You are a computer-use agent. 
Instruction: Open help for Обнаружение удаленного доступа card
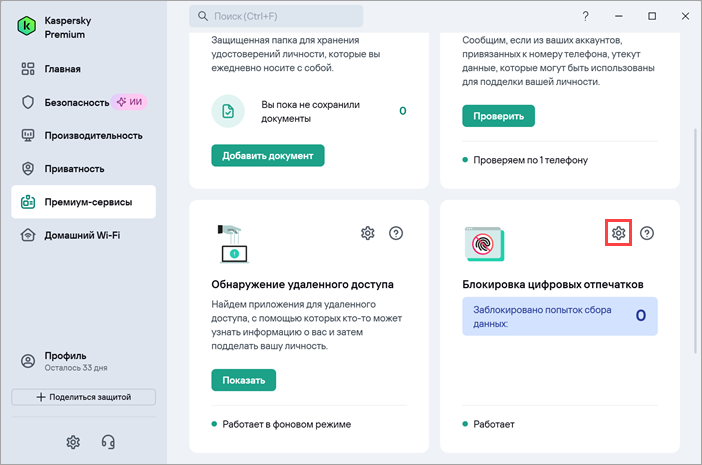[396, 233]
